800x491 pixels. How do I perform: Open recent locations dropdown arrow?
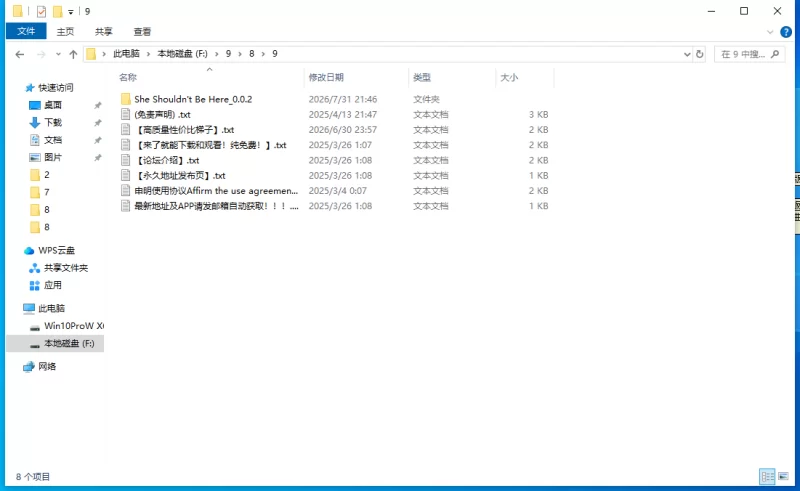click(58, 54)
